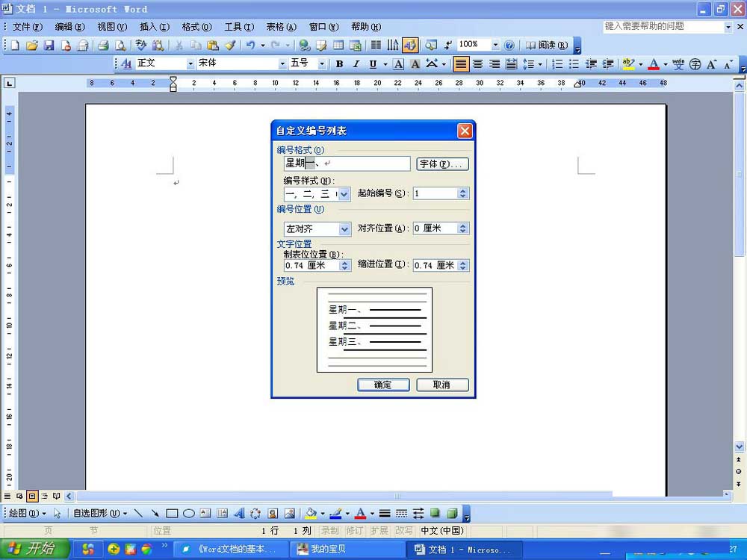Click the fill color paint bucket
The image size is (747, 560).
(x=311, y=514)
